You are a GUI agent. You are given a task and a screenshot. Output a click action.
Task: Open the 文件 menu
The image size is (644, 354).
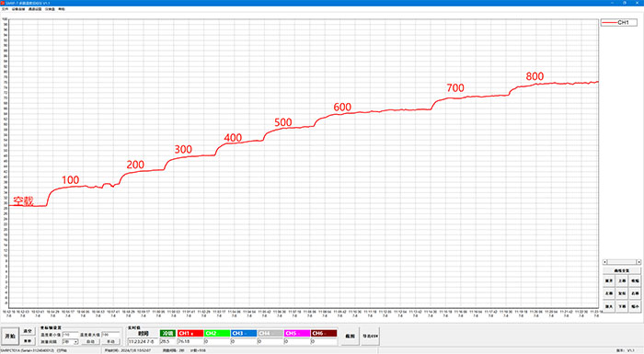[x=5, y=9]
